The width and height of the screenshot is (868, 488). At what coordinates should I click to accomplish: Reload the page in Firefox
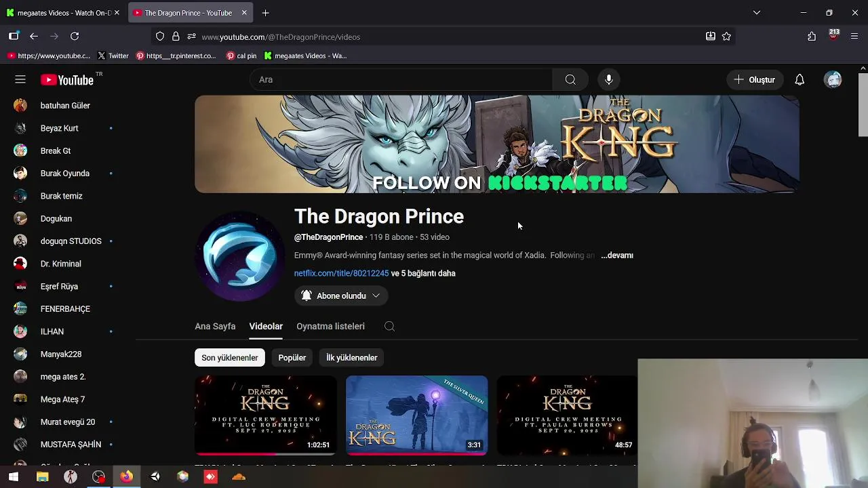click(75, 37)
